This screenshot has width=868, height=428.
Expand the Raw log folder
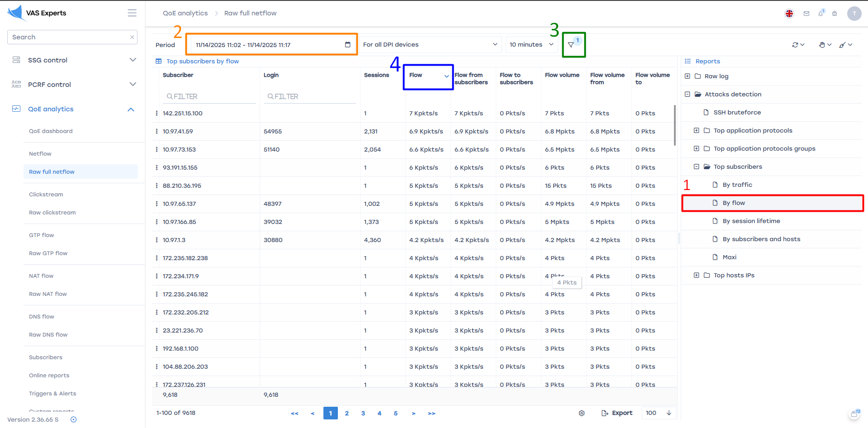pos(688,76)
